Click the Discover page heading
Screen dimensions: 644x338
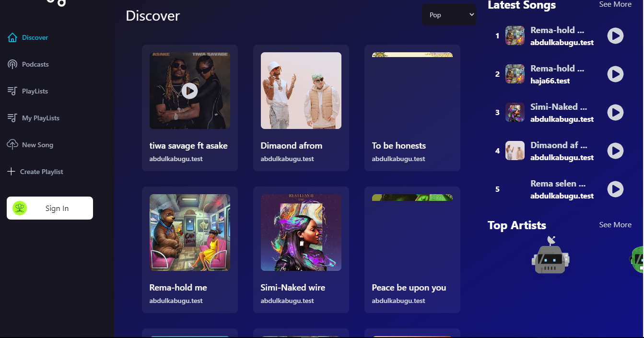tap(152, 16)
